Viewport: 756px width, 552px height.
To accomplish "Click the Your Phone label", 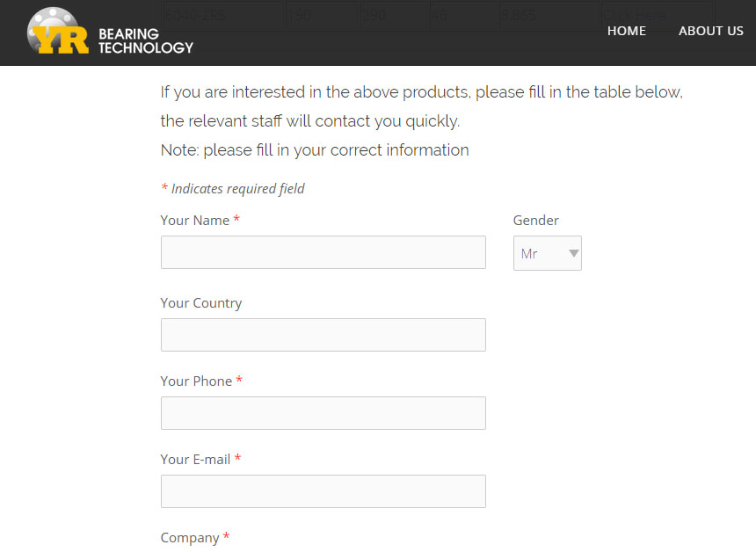I will 196,381.
